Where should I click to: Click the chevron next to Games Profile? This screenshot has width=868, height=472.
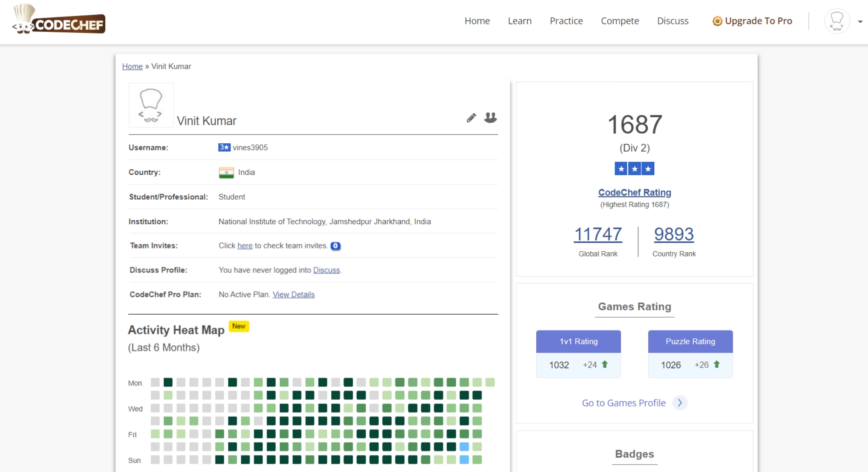[680, 403]
